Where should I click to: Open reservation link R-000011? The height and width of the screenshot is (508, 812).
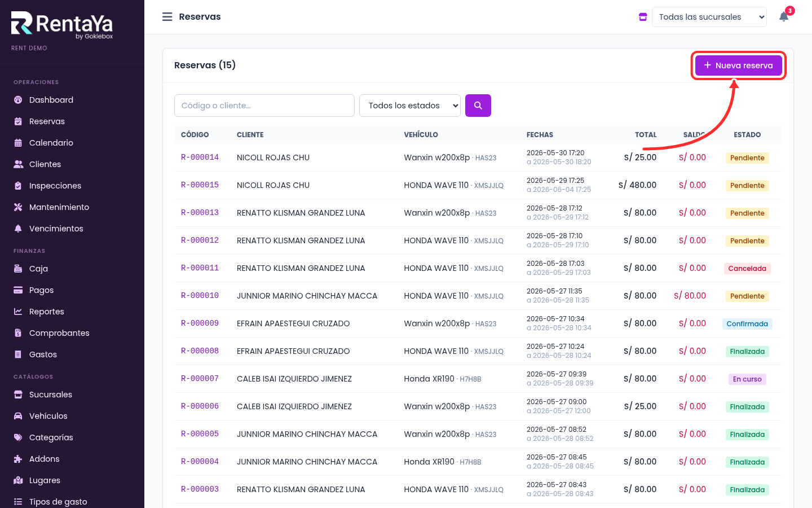pyautogui.click(x=200, y=268)
